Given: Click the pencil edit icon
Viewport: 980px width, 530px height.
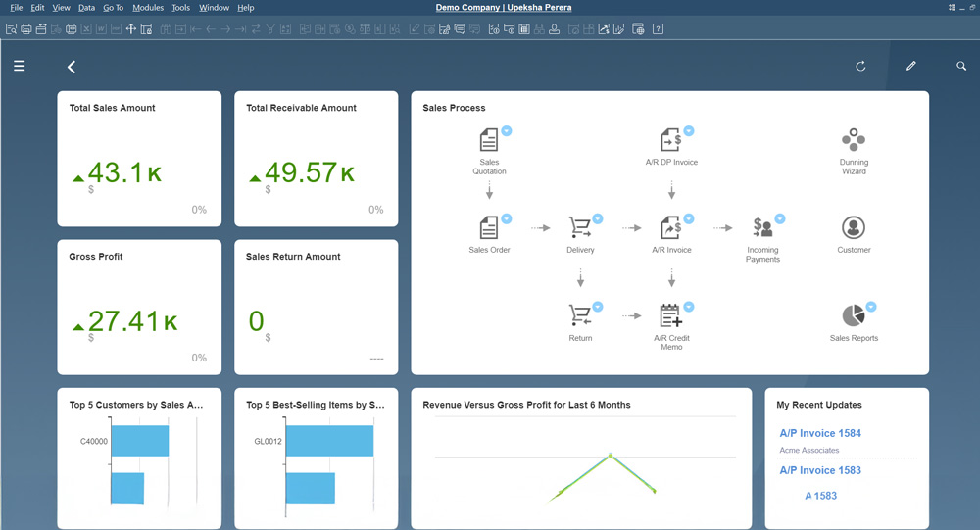Looking at the screenshot, I should click(910, 67).
